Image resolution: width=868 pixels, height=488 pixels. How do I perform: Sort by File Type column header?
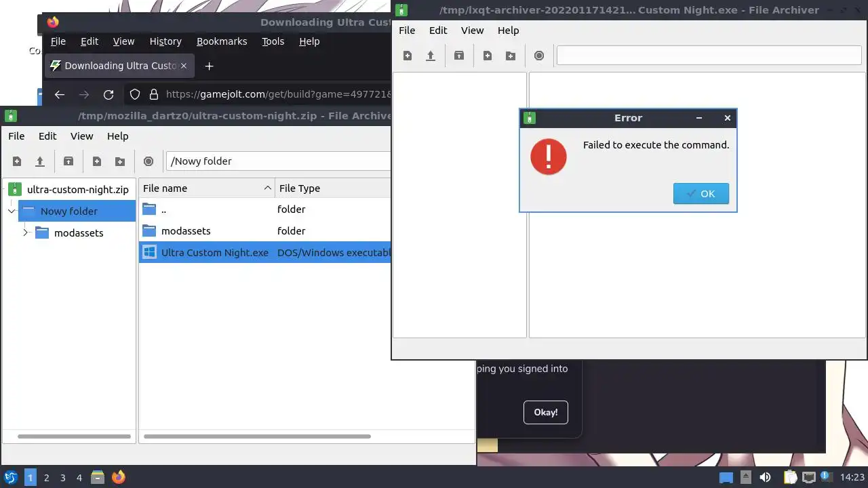tap(333, 188)
